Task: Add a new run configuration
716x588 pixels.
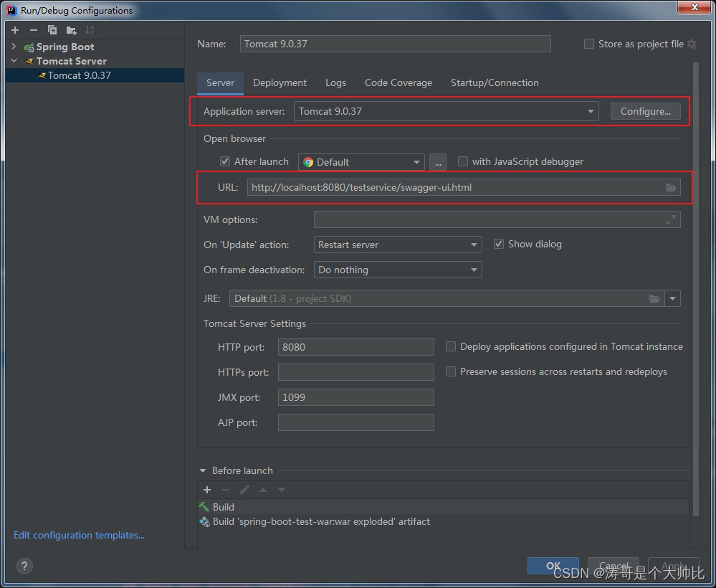Action: pos(15,30)
